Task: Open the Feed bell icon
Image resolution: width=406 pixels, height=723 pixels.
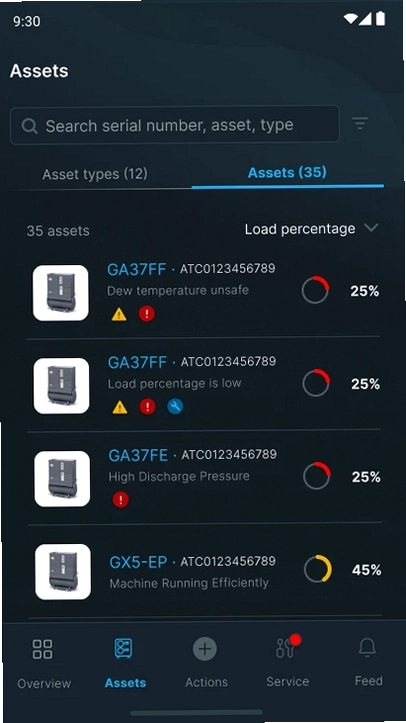Action: point(367,647)
